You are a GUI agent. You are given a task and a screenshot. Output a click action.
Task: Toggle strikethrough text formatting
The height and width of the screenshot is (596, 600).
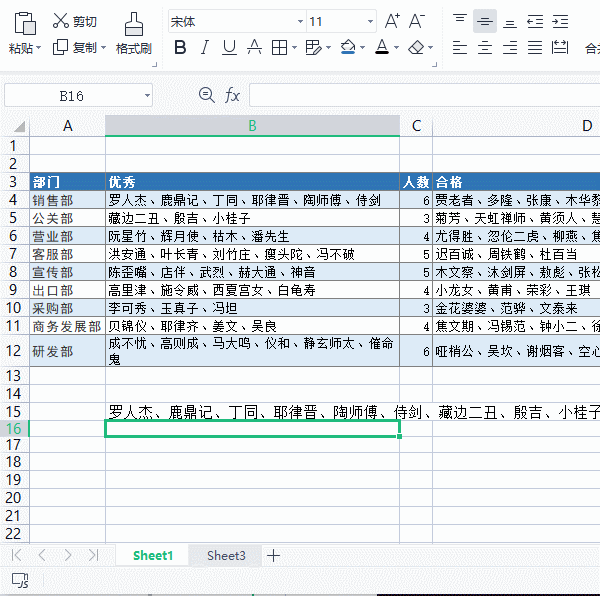(254, 47)
